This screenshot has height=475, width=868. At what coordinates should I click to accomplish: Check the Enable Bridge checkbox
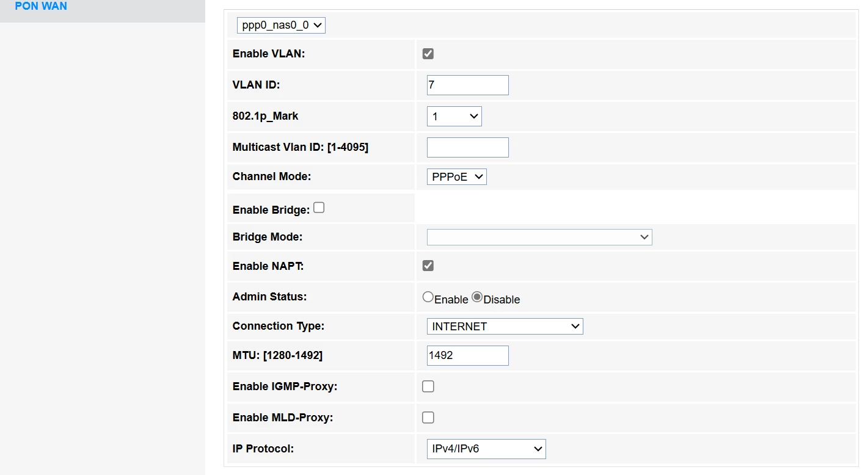[319, 208]
